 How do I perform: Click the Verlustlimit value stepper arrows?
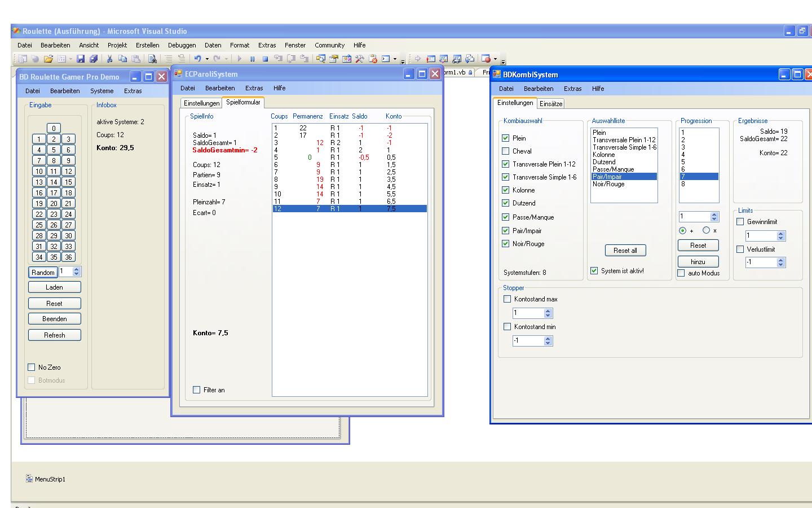pyautogui.click(x=781, y=262)
